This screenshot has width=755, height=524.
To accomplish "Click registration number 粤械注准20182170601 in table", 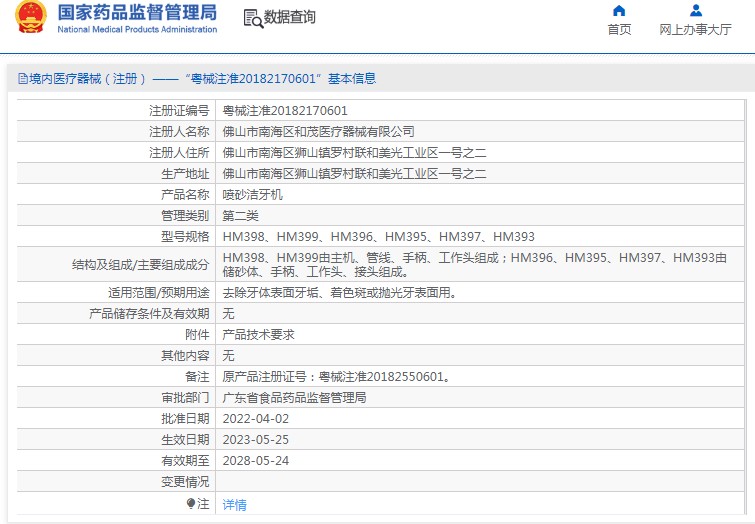I will (x=285, y=111).
